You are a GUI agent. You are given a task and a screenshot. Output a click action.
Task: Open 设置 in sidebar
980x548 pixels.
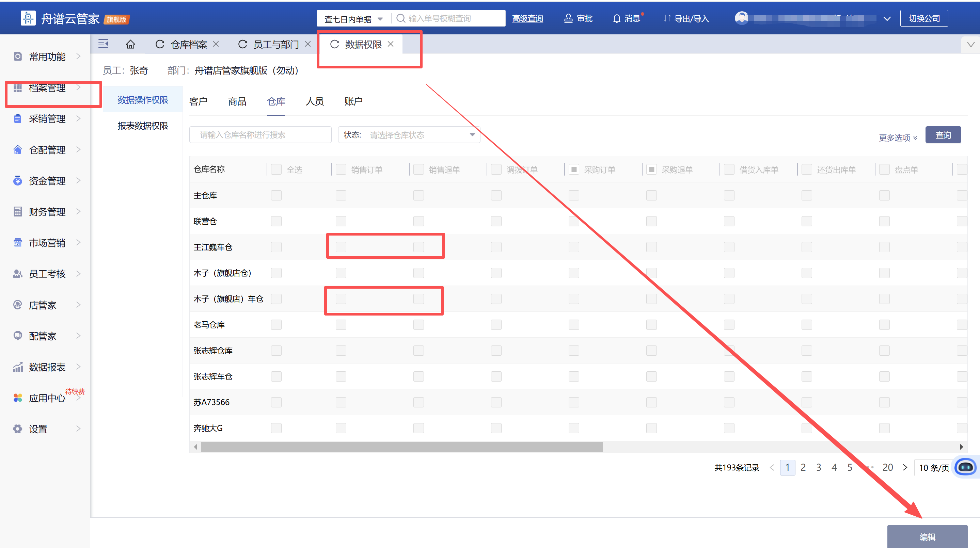coord(47,429)
